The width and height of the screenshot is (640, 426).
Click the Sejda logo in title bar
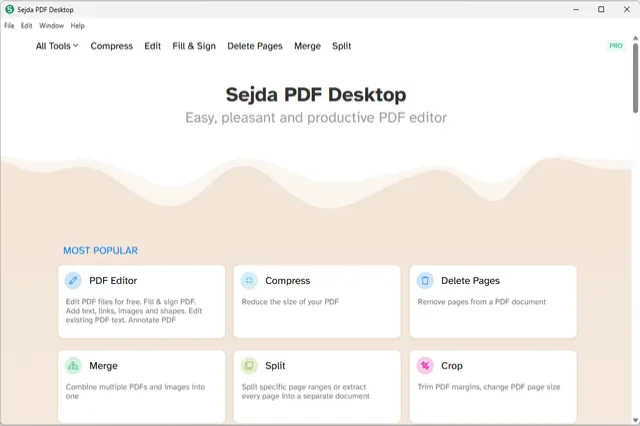click(x=9, y=9)
